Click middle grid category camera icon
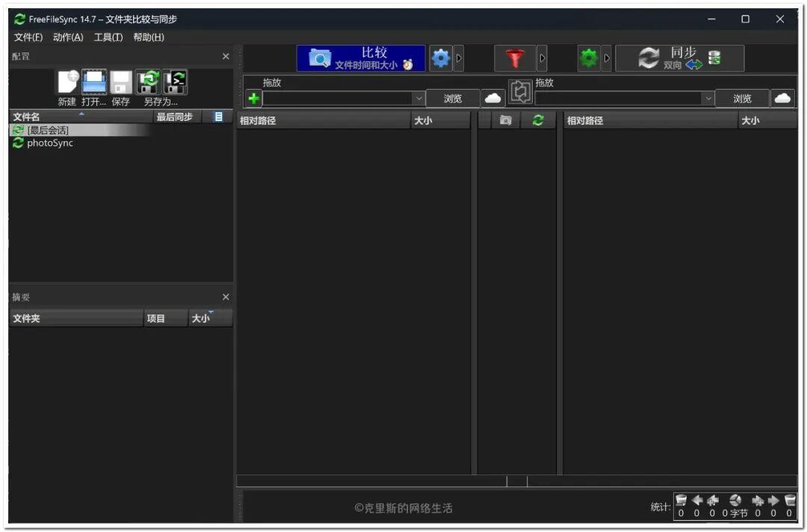The width and height of the screenshot is (807, 532). click(506, 120)
